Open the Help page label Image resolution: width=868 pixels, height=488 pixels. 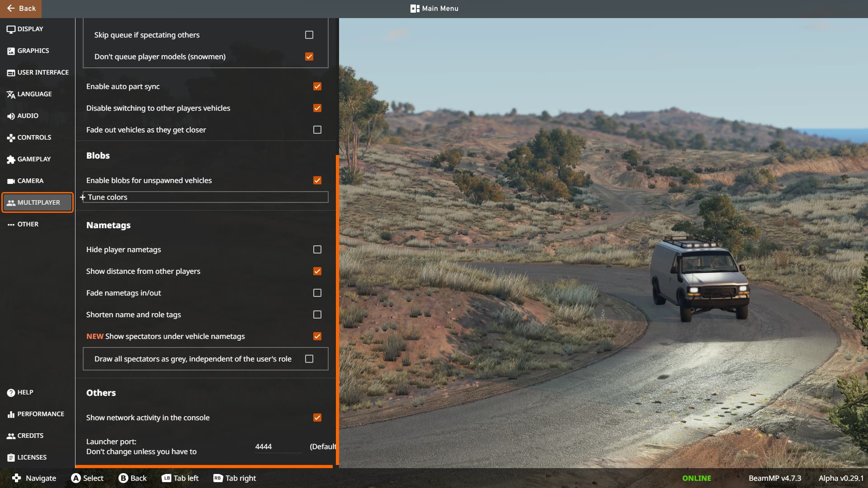pyautogui.click(x=25, y=392)
